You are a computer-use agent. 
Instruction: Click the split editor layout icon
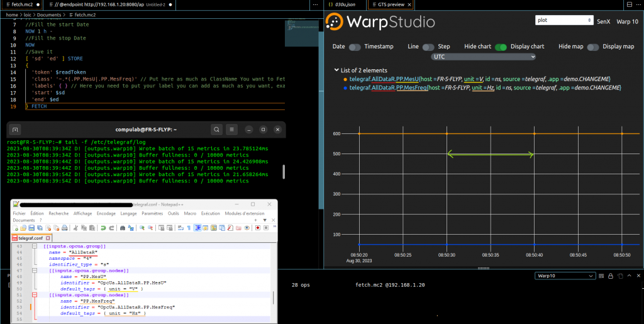[x=630, y=4]
